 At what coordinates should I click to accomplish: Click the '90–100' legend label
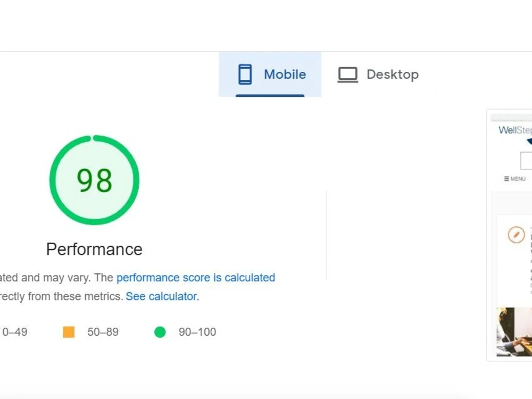197,332
